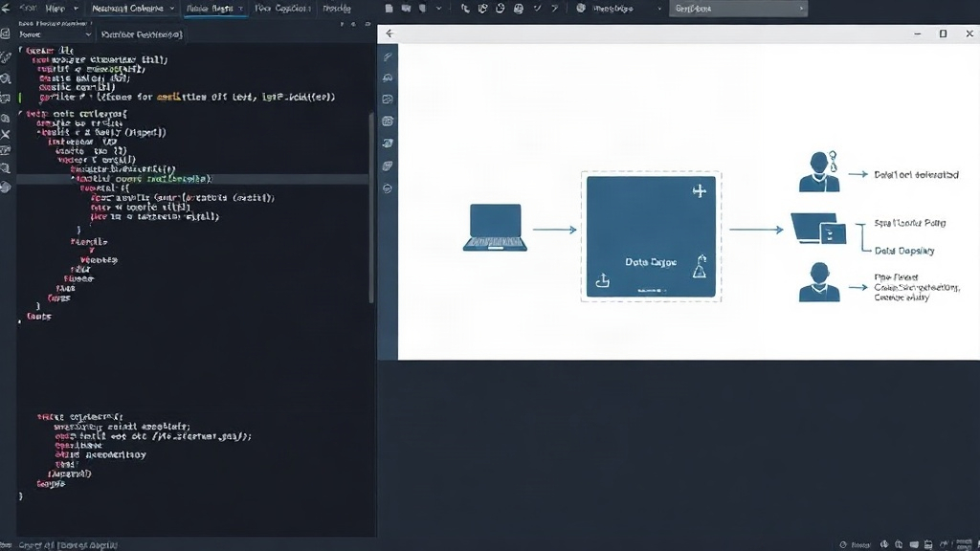Click the toolbar icon right after the checkmark
The image size is (980, 551).
coord(554,8)
